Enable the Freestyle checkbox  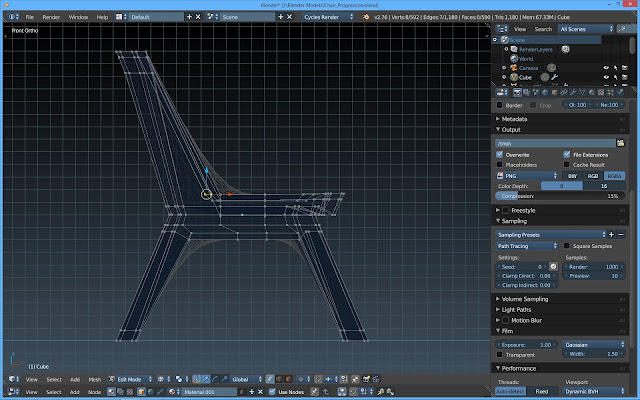[x=506, y=210]
